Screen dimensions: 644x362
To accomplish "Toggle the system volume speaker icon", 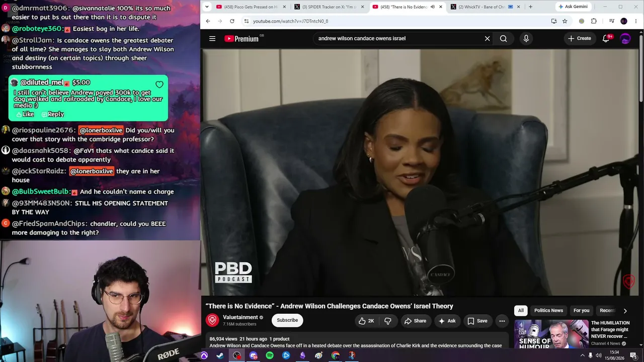I will coord(599,355).
